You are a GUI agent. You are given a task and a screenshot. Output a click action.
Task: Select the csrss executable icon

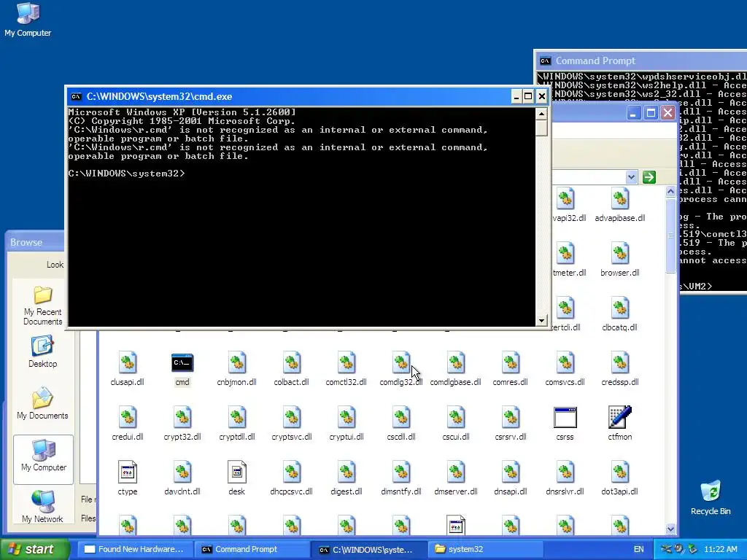coord(565,424)
